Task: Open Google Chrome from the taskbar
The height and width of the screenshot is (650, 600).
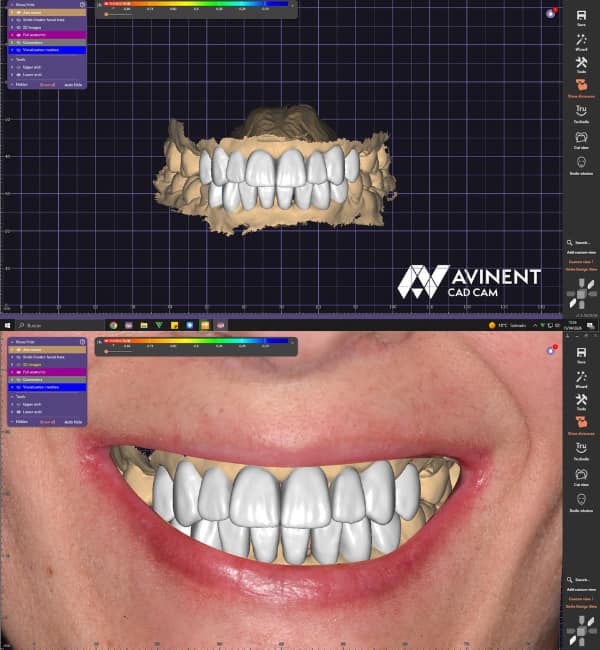Action: click(x=113, y=325)
